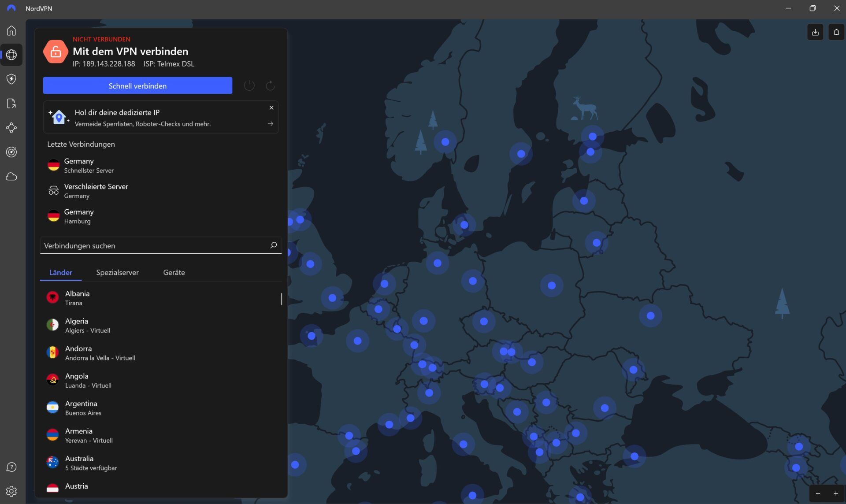The height and width of the screenshot is (504, 846).
Task: Switch to the Spezialserver tab
Action: [117, 272]
